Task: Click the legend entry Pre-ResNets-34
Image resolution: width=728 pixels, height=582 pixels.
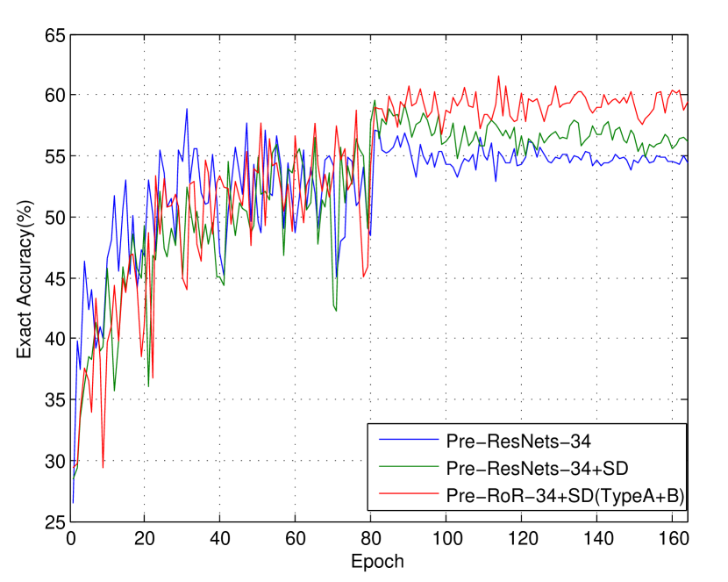Action: (518, 441)
